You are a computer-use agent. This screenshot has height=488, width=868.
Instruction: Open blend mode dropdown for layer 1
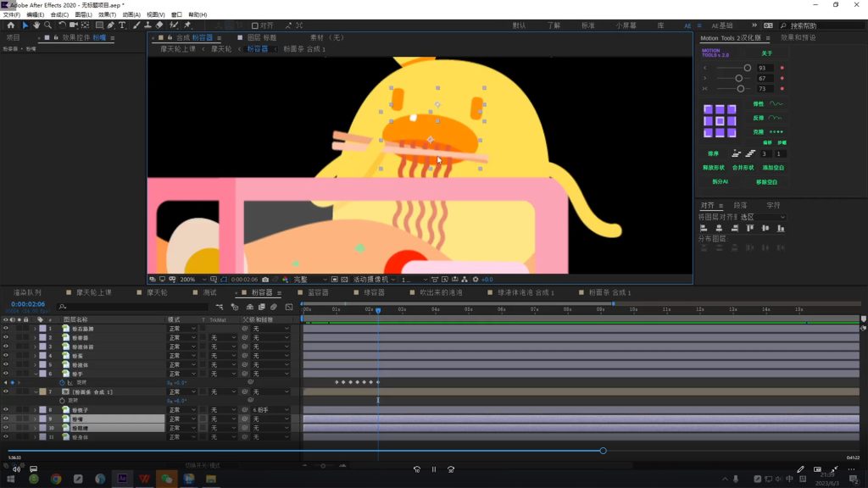(182, 329)
